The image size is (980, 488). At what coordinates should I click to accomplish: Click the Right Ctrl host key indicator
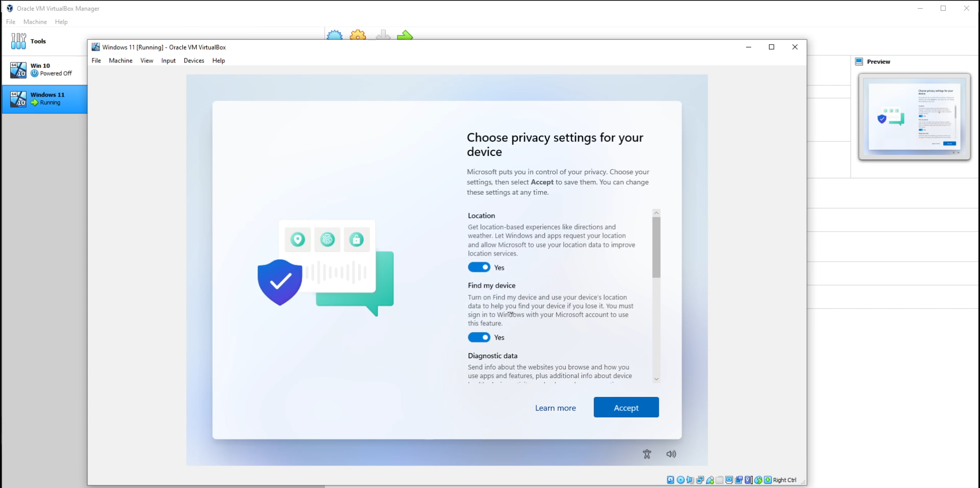coord(784,480)
